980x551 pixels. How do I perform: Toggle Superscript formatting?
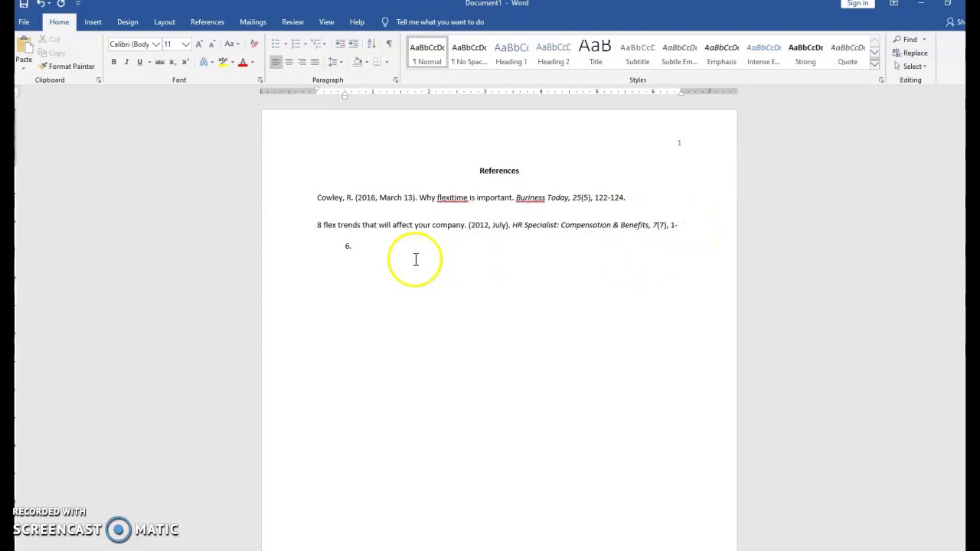[x=185, y=62]
